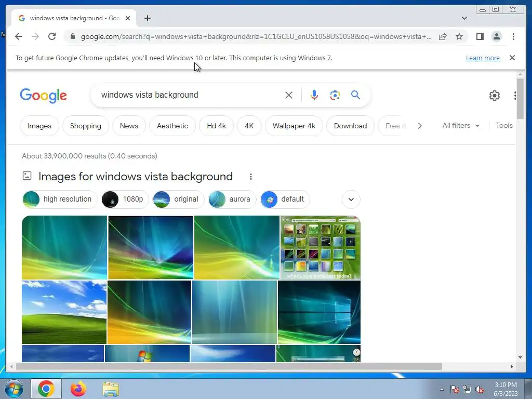The height and width of the screenshot is (399, 532).
Task: Expand the All filters dropdown
Action: 461,126
